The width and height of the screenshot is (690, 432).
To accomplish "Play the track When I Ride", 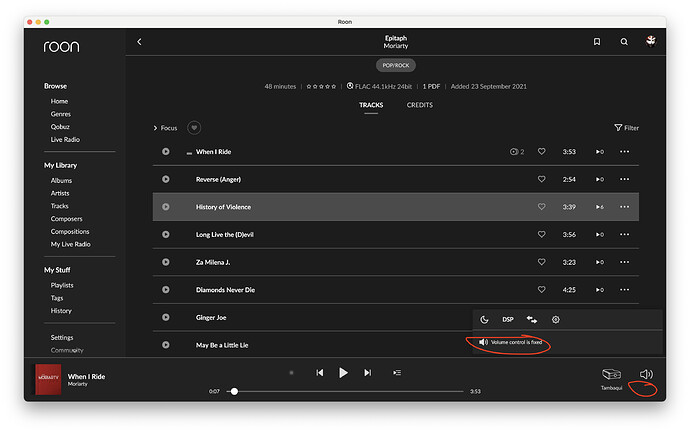I will tap(165, 151).
